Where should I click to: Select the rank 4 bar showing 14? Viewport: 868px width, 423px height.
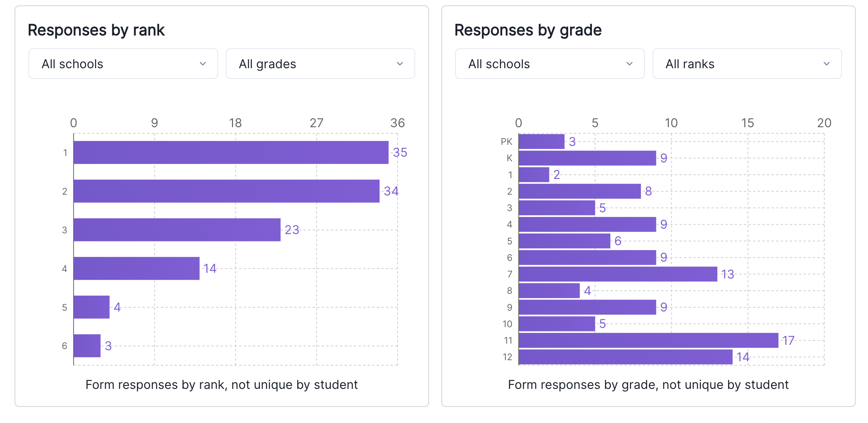pyautogui.click(x=136, y=269)
